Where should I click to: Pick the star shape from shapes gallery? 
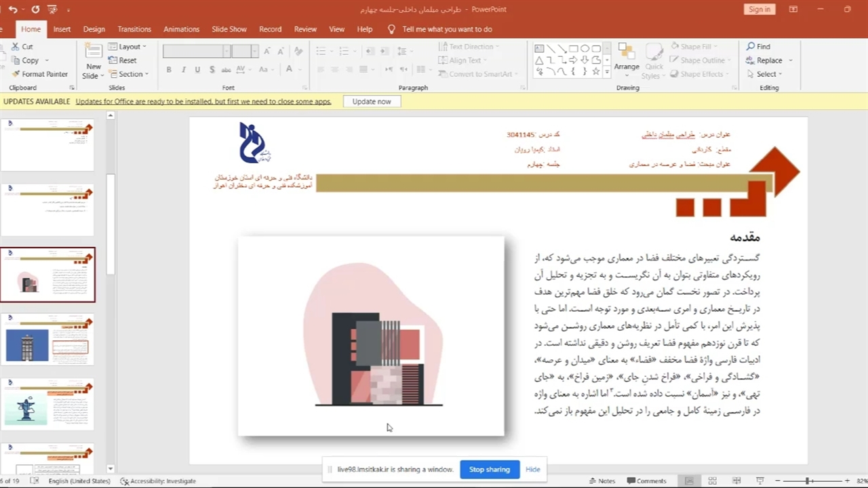(596, 71)
